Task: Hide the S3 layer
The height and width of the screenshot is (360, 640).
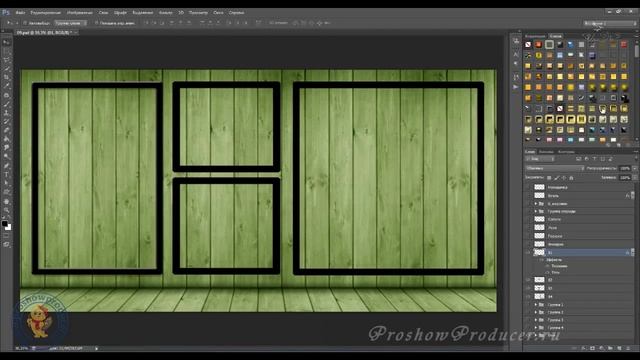Action: [x=528, y=288]
